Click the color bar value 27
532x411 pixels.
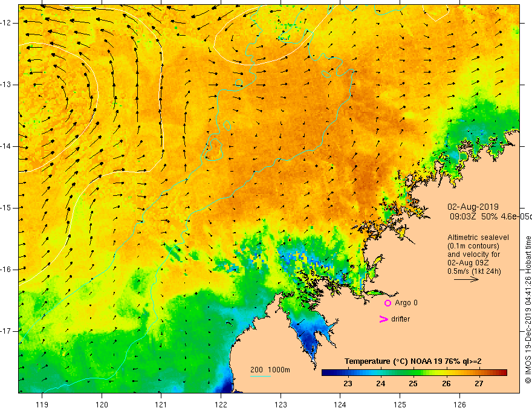point(479,384)
